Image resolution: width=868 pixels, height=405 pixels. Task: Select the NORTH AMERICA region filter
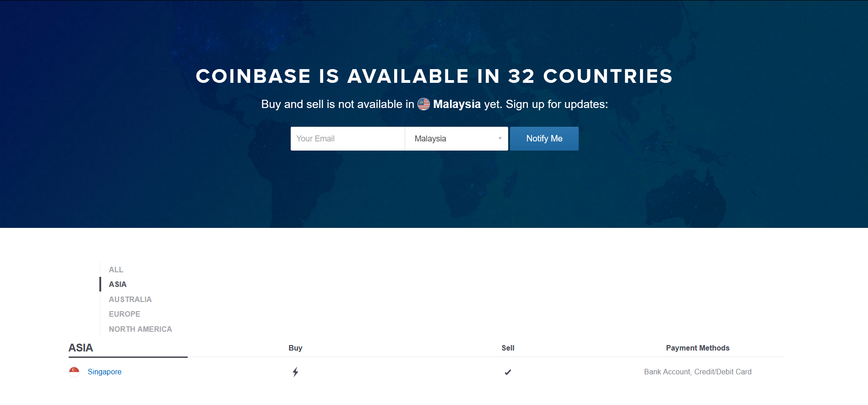coord(140,329)
